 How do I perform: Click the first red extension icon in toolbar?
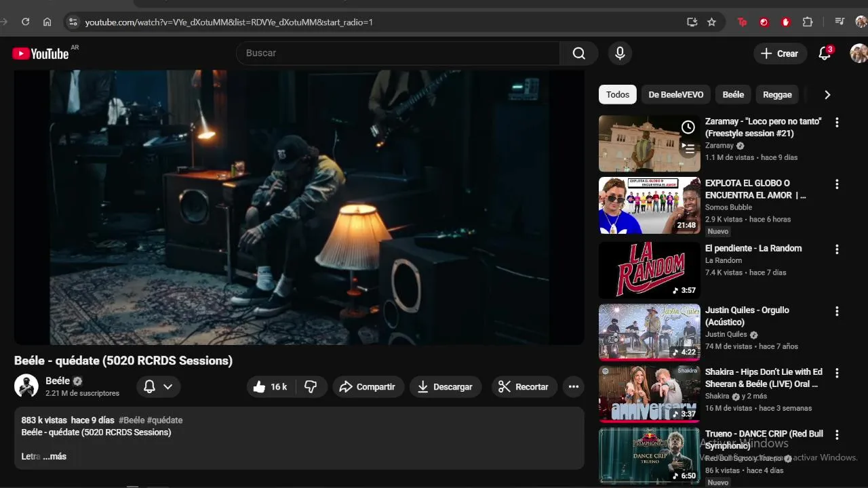pos(743,22)
